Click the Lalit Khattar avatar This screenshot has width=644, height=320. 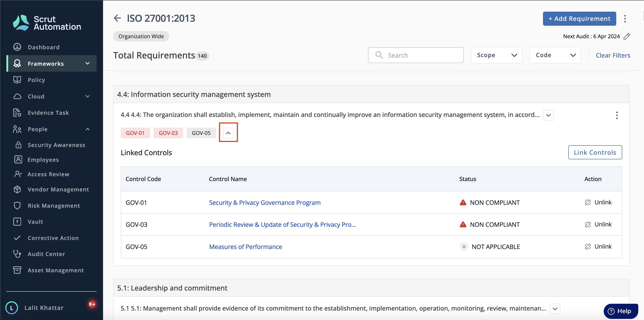click(11, 307)
